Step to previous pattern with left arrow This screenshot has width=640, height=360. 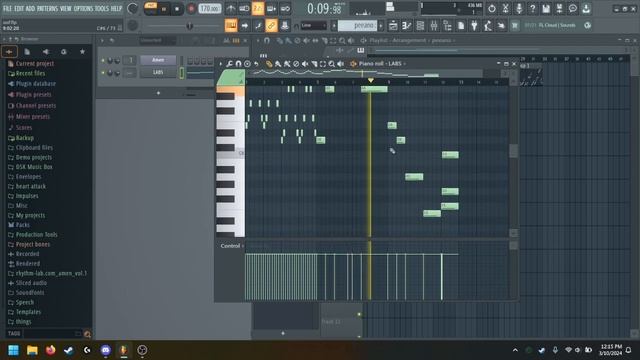coord(334,25)
